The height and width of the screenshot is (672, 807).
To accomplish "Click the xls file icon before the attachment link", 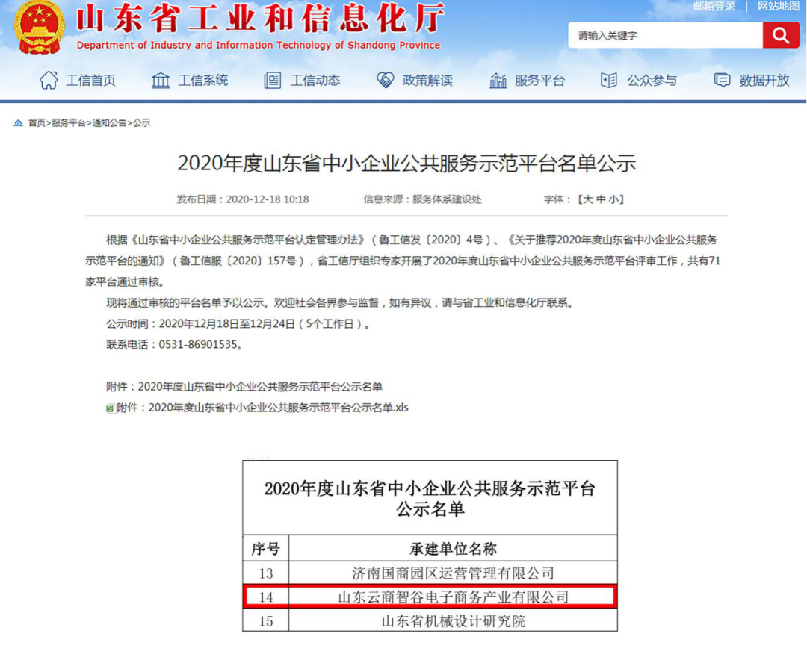I will 110,408.
